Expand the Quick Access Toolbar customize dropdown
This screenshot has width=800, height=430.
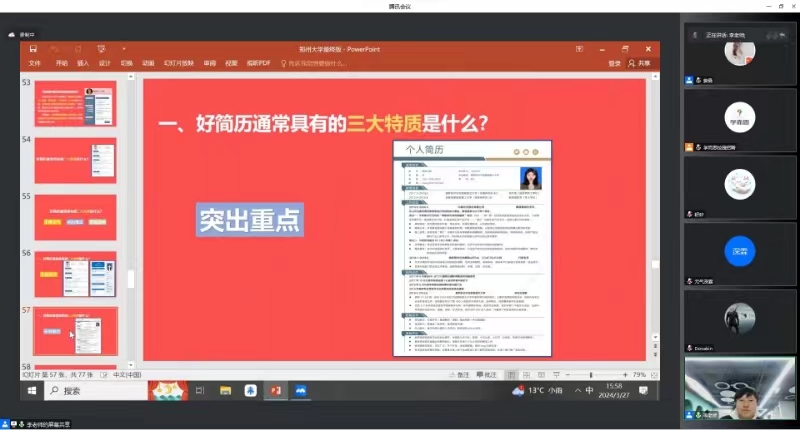123,48
